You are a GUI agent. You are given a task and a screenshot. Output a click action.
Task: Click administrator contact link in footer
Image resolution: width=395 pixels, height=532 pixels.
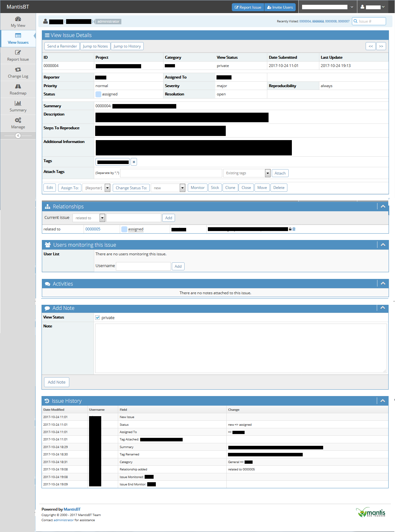pos(64,520)
